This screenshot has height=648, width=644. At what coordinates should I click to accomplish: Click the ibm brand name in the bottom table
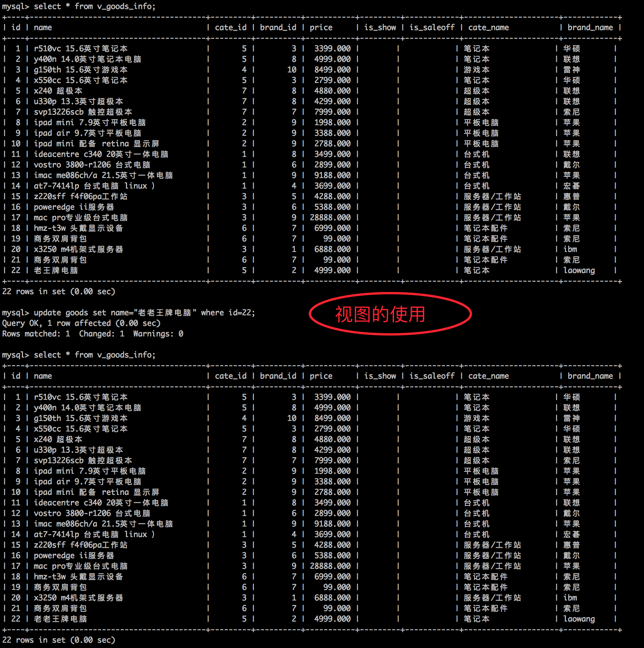(x=570, y=598)
